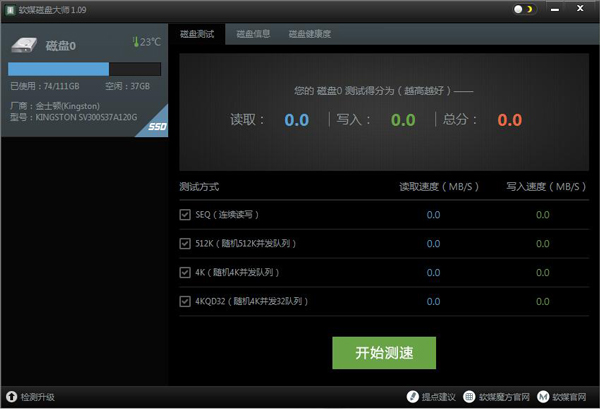Click the 测试方式 column header

[x=199, y=187]
